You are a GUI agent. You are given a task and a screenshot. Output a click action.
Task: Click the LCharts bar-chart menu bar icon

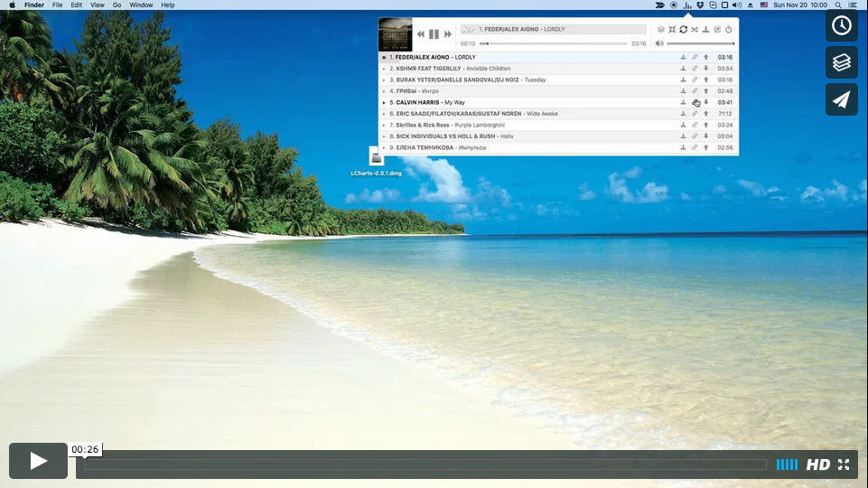(687, 5)
